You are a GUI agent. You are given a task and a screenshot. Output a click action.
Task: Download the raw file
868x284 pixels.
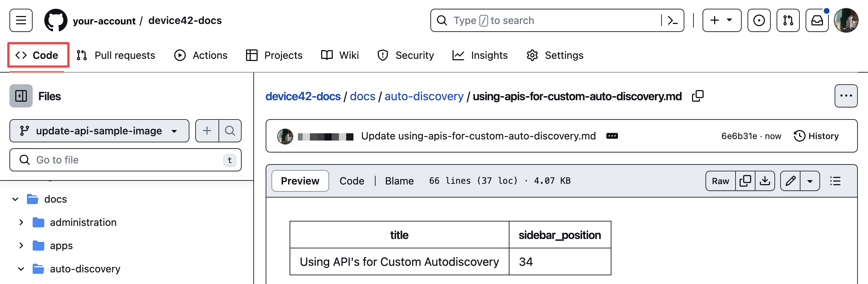click(x=765, y=181)
